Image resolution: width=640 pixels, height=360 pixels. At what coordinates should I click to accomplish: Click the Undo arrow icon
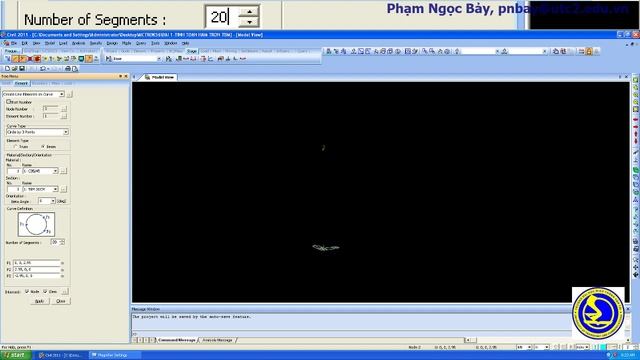click(x=43, y=69)
